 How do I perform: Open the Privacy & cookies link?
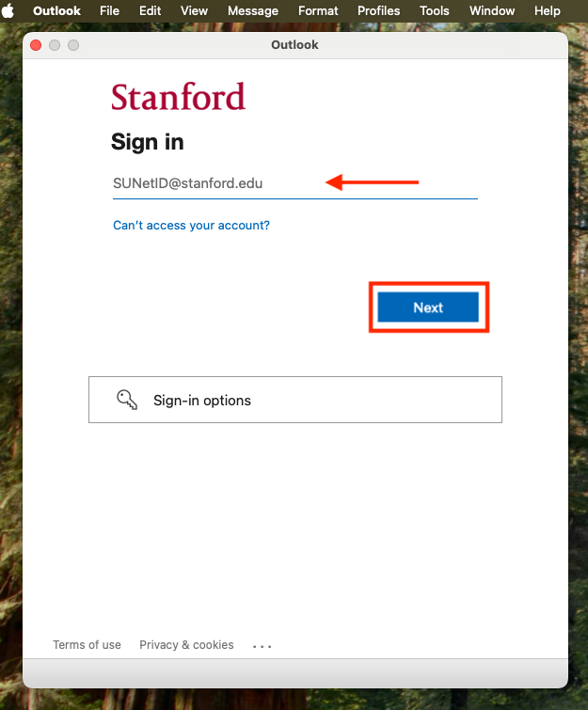186,645
